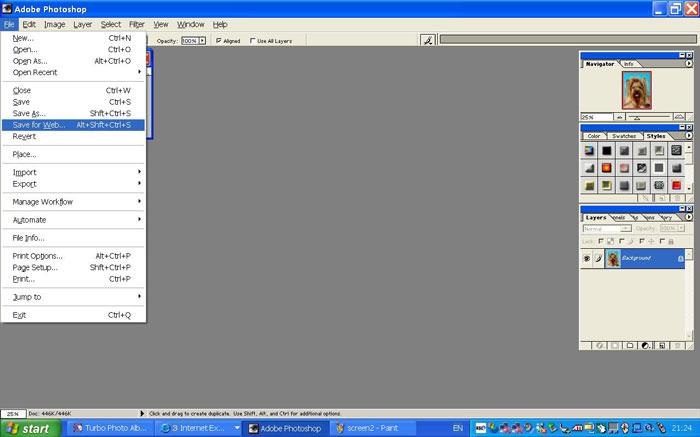
Task: Click the lock icon on Background layer
Action: tap(680, 258)
